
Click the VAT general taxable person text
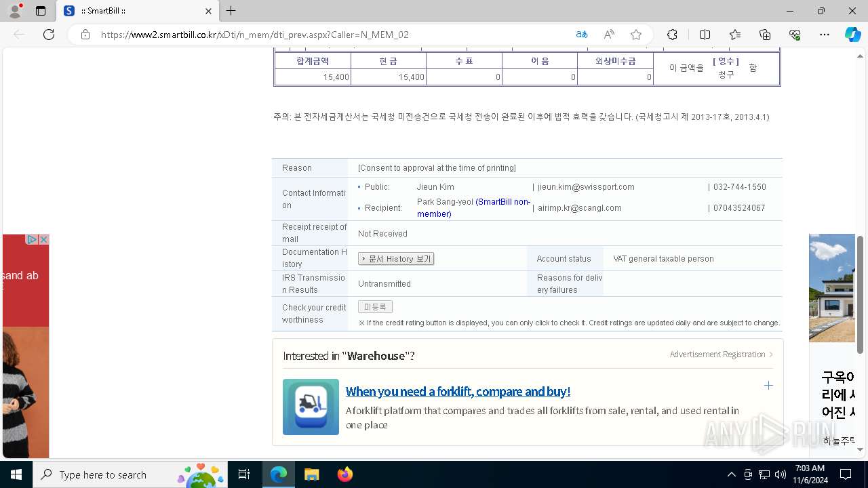[663, 259]
